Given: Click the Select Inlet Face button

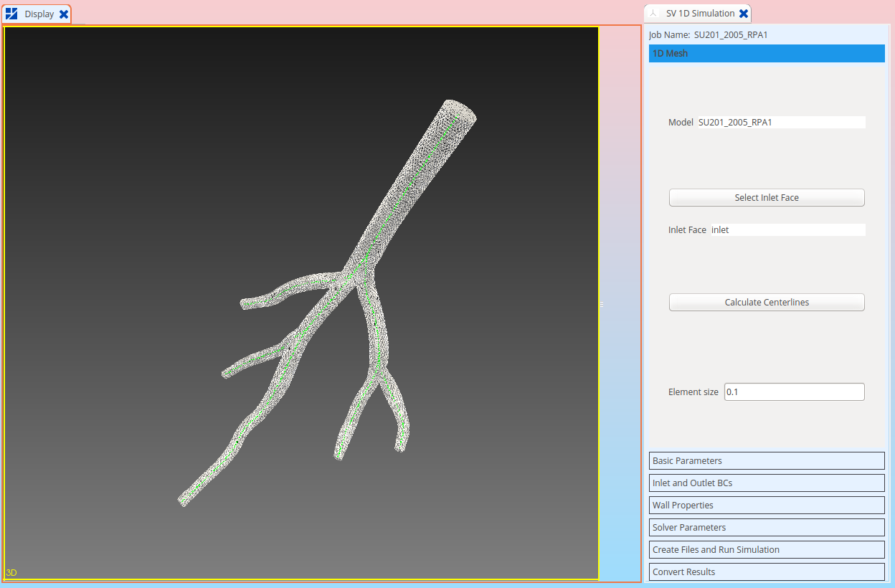Looking at the screenshot, I should coord(766,197).
